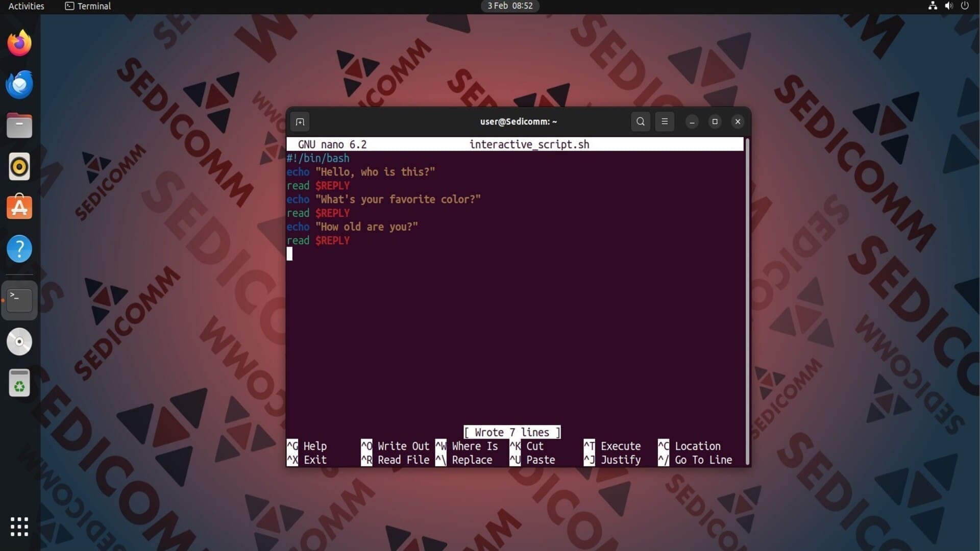The width and height of the screenshot is (980, 551).
Task: Open system menu via volume icon
Action: pyautogui.click(x=949, y=6)
